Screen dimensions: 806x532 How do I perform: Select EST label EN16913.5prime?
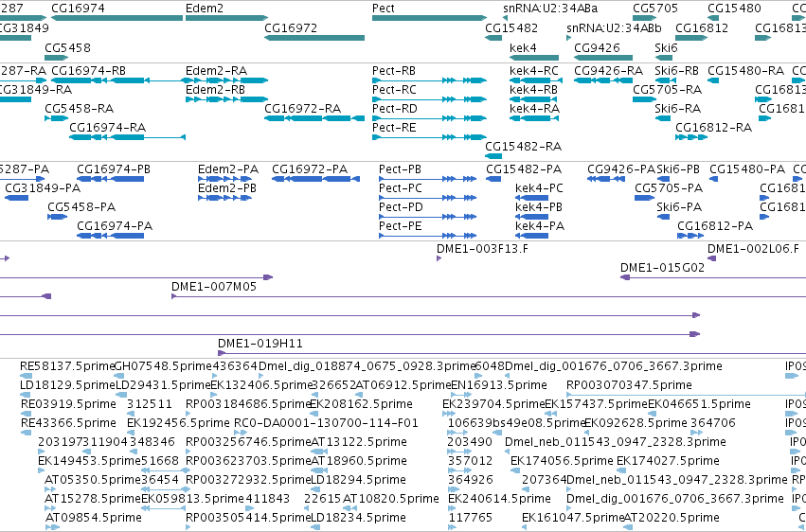coord(498,385)
